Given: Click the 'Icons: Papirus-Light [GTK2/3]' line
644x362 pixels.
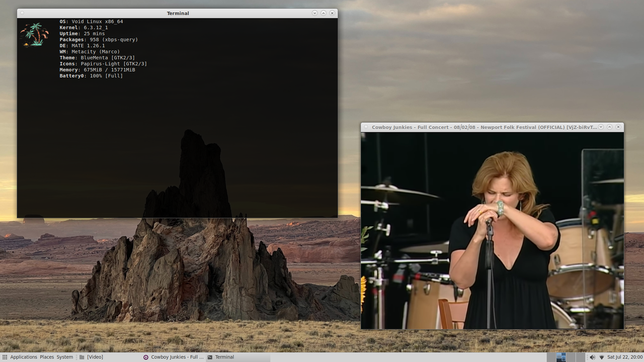Looking at the screenshot, I should click(103, 64).
